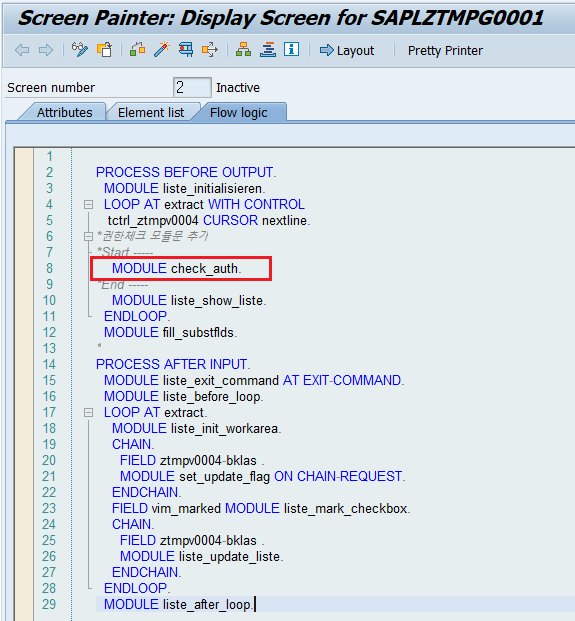The image size is (575, 621).
Task: Click the Other Object icon with clipboard
Action: click(x=105, y=50)
